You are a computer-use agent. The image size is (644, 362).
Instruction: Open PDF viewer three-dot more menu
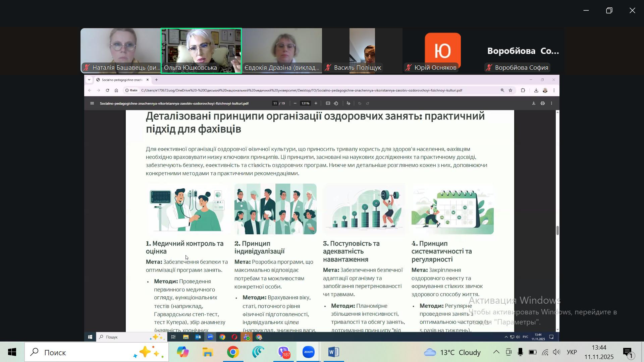coord(551,104)
